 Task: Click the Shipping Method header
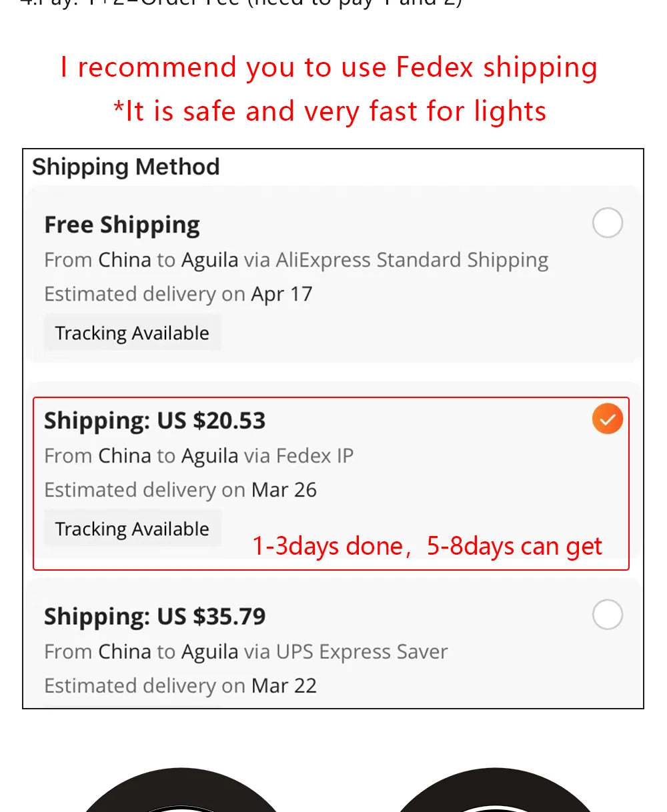(x=125, y=167)
